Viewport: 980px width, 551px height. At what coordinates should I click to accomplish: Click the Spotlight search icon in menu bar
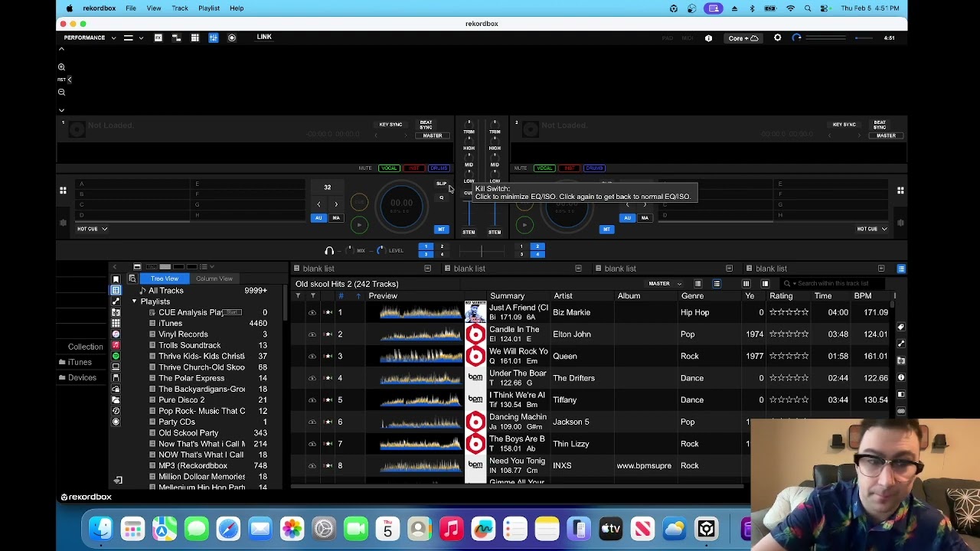pyautogui.click(x=808, y=8)
